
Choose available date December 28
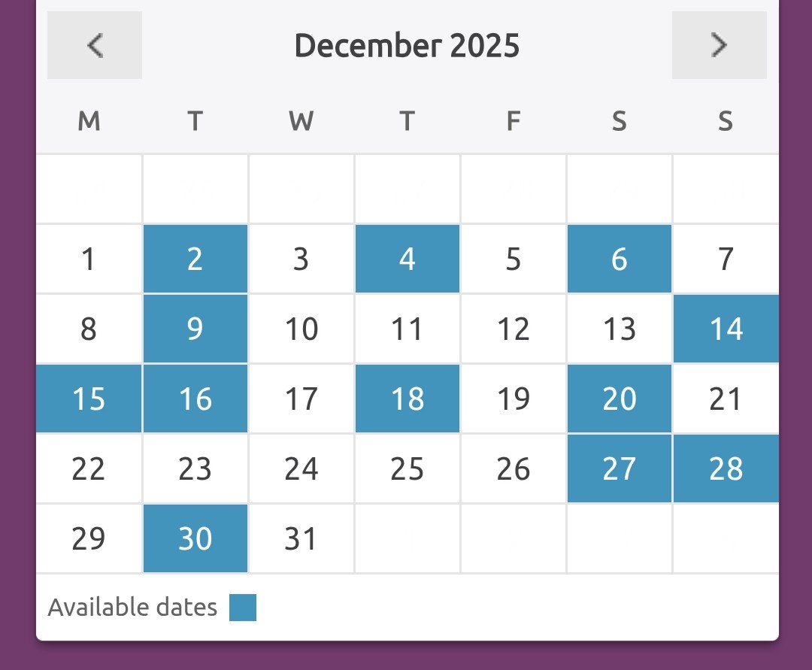726,468
